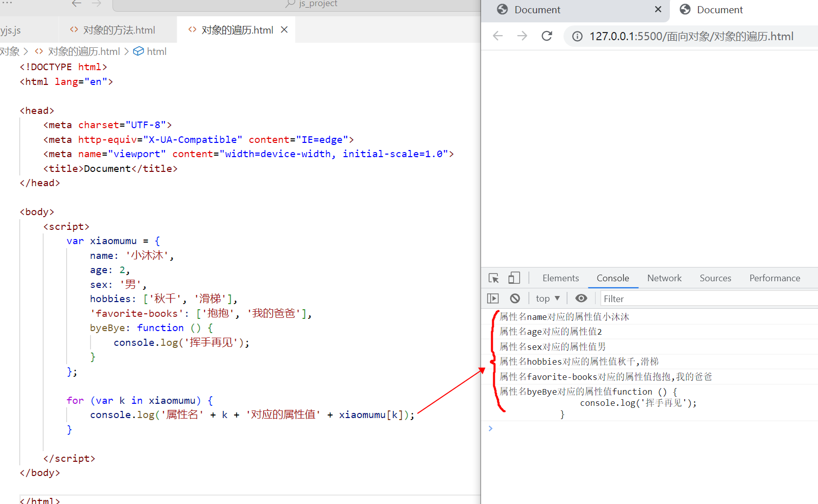Toggle the device toolbar in DevTools
This screenshot has width=818, height=504.
pyautogui.click(x=514, y=278)
